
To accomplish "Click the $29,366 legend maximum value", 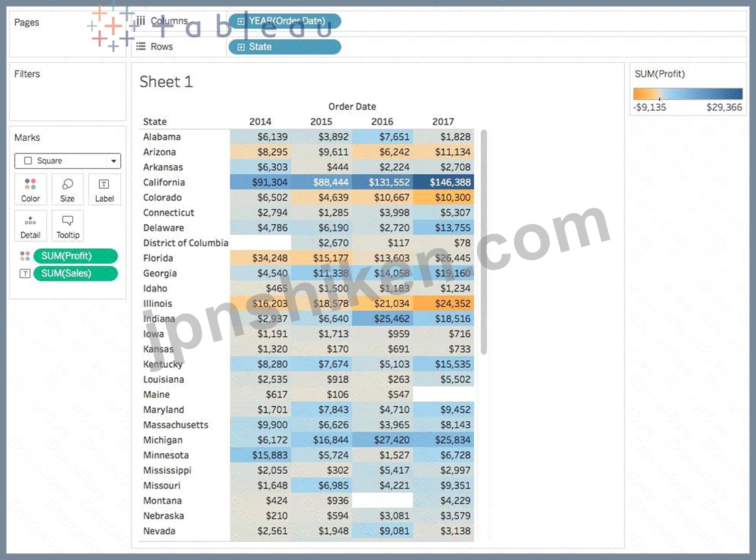I will click(x=724, y=107).
